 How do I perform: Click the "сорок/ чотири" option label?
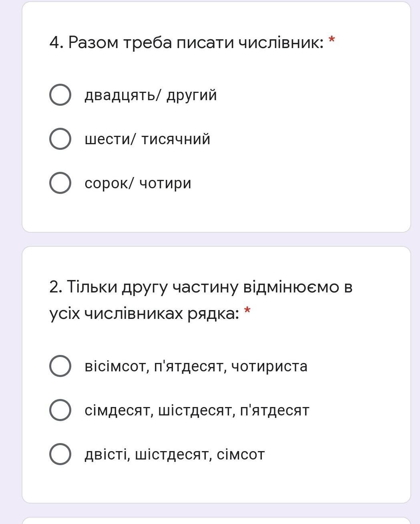138,183
